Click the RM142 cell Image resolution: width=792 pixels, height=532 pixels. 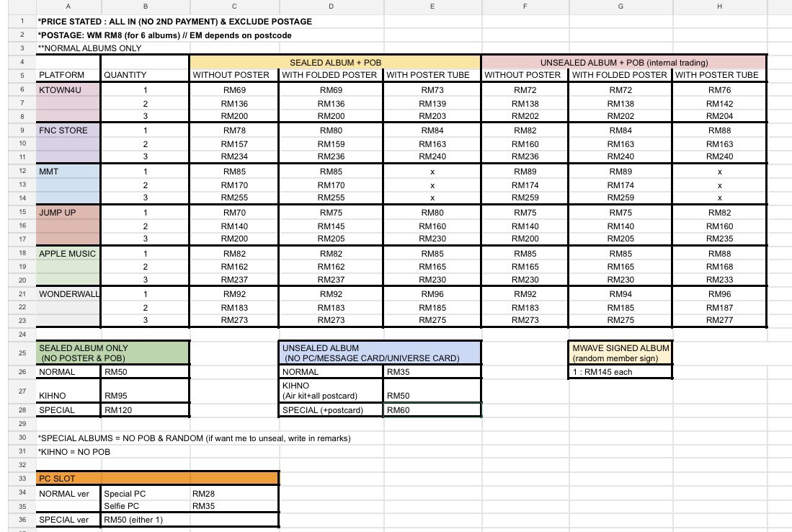[719, 104]
